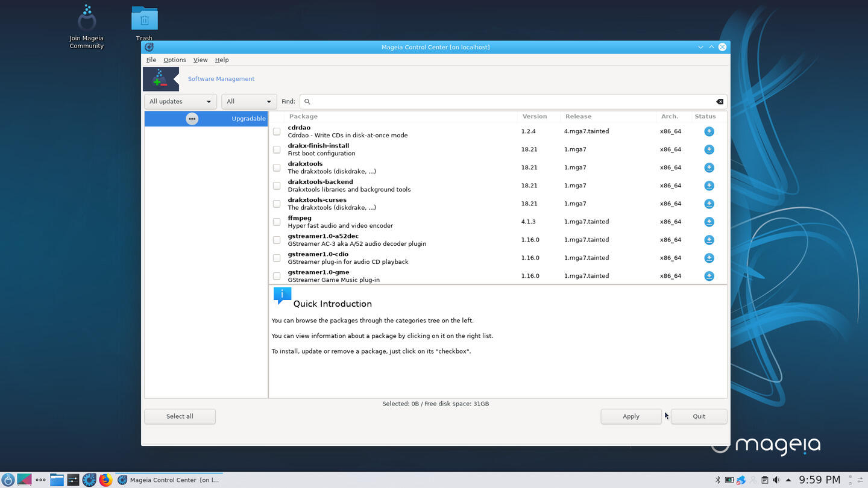
Task: Click the panel configure icon at taskbar end
Action: click(860, 480)
